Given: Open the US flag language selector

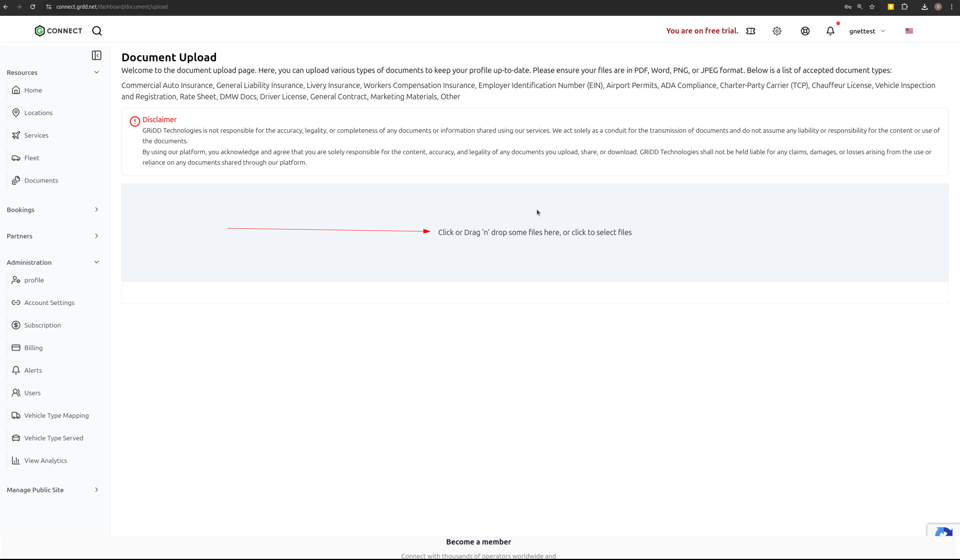Looking at the screenshot, I should [909, 31].
